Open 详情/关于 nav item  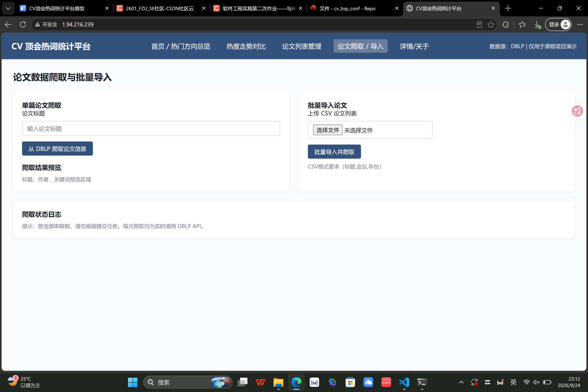point(414,46)
